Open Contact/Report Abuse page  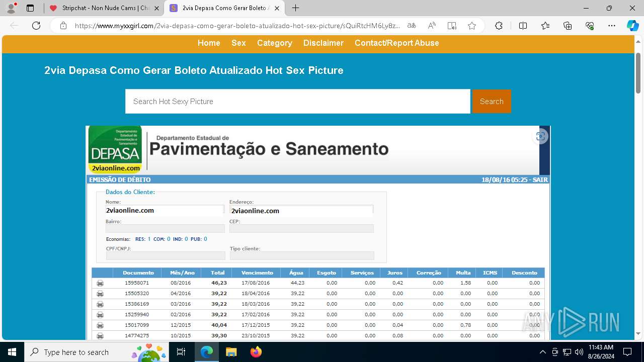(x=397, y=43)
